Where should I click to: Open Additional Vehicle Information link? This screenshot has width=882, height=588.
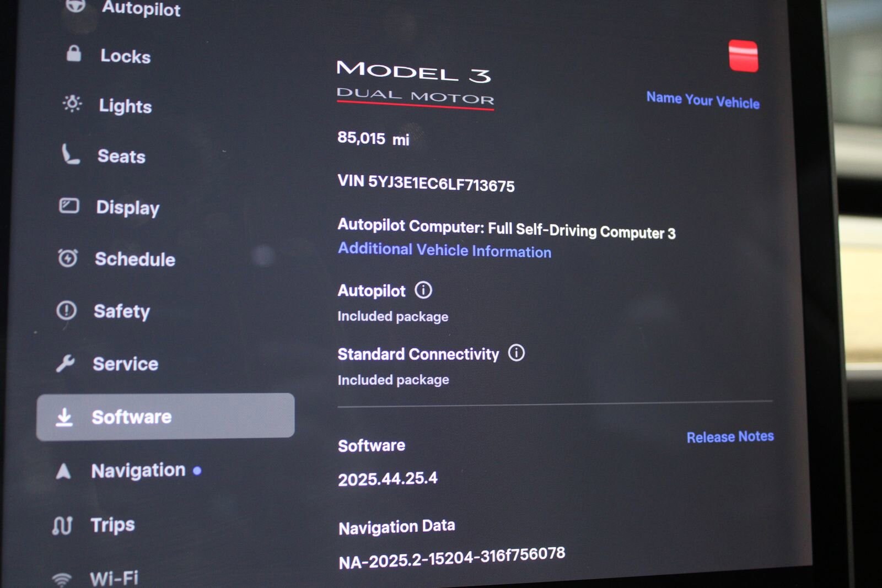pos(444,250)
